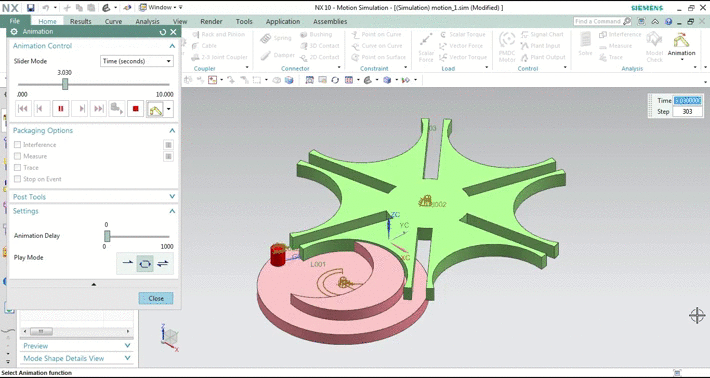
Task: Jump to the first animation step
Action: 23,109
